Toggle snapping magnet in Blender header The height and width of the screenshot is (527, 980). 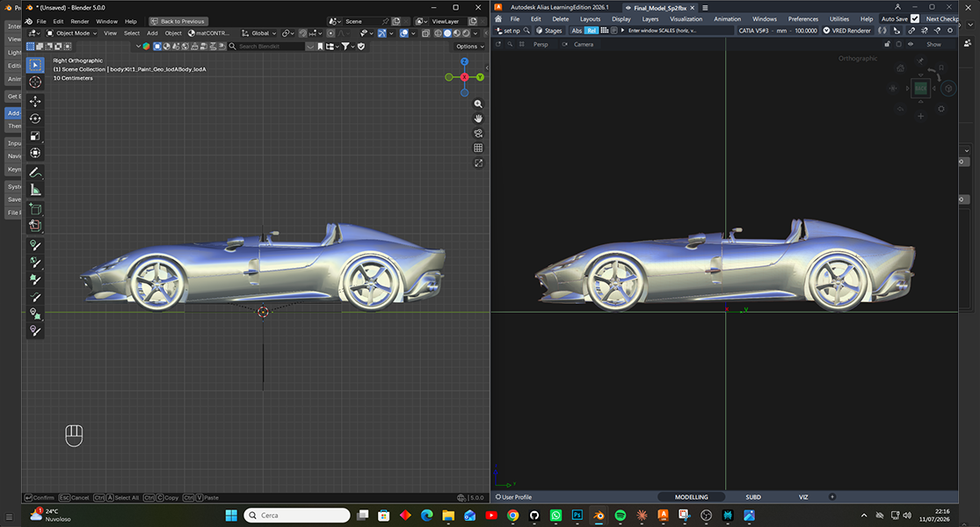tap(302, 33)
